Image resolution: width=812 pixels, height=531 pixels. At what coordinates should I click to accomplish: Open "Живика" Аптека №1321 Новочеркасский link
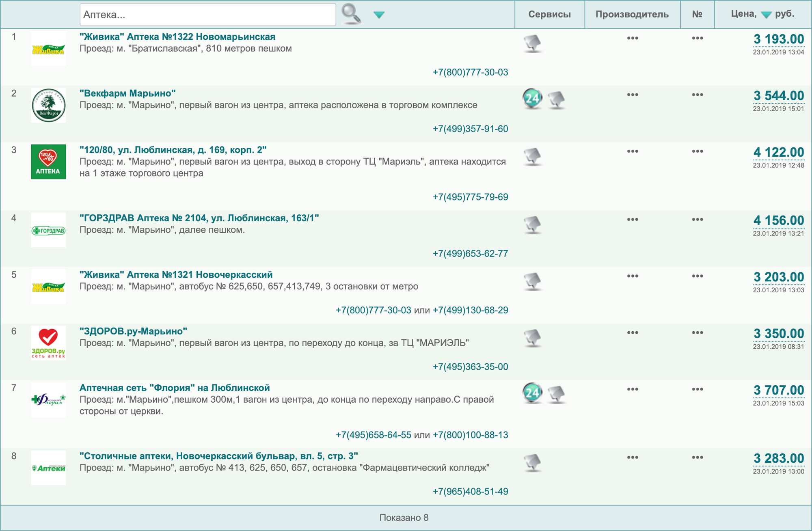click(x=176, y=274)
